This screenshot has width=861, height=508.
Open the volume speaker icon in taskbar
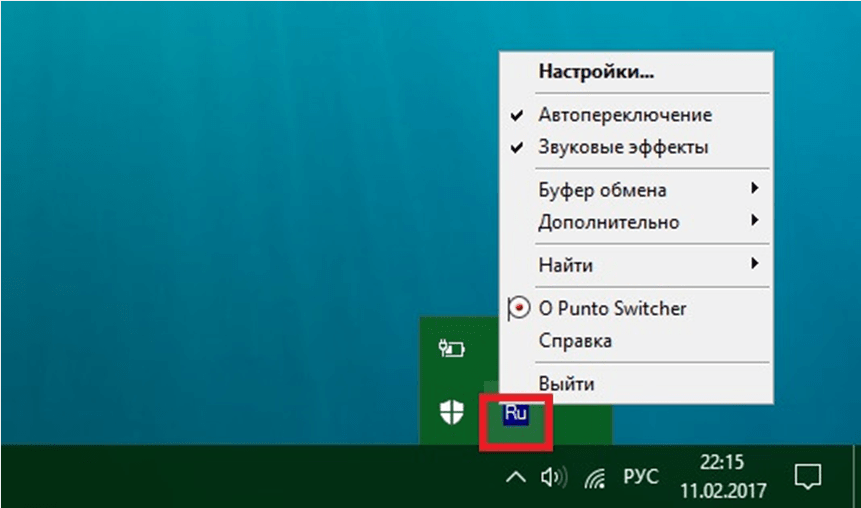551,477
